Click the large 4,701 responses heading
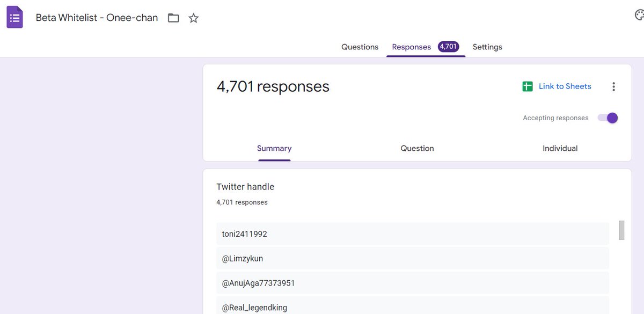Image resolution: width=644 pixels, height=314 pixels. point(273,86)
